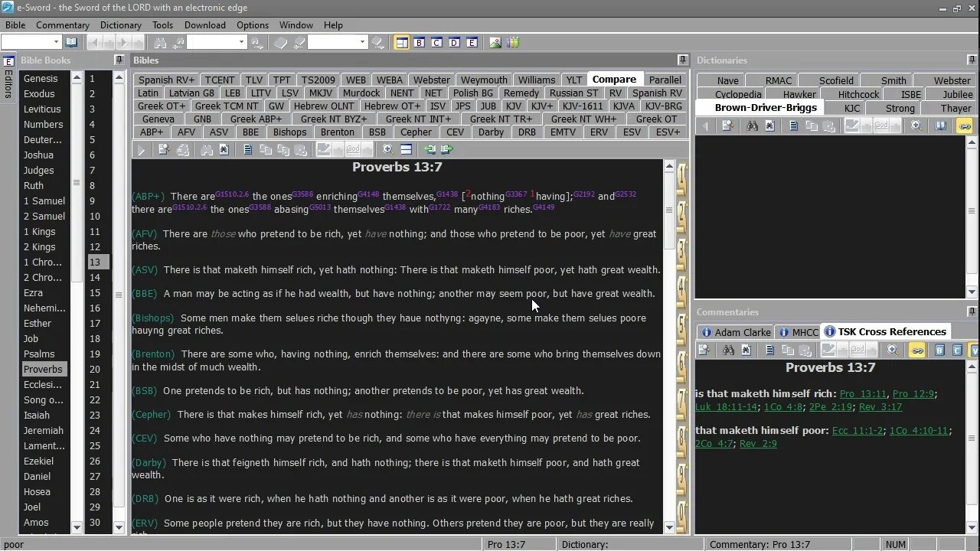Follow the 1Co 4:10-11 cross reference link
Screen dimensions: 980x551
[918, 430]
